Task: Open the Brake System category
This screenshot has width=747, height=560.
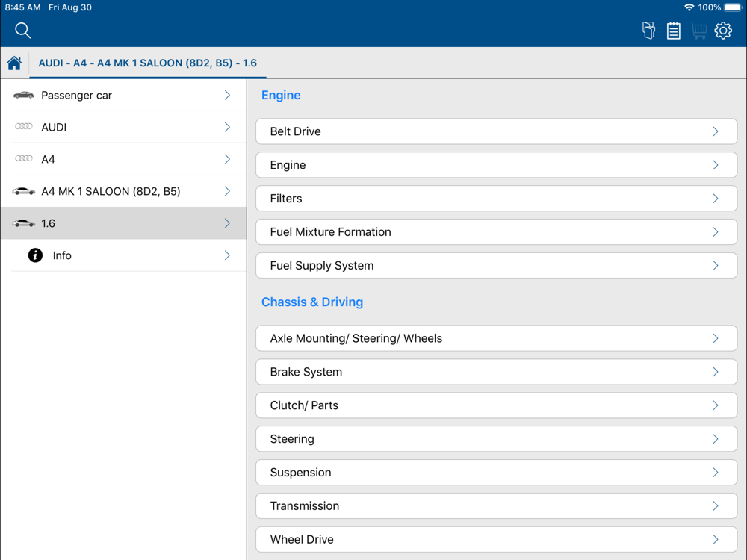Action: 496,372
